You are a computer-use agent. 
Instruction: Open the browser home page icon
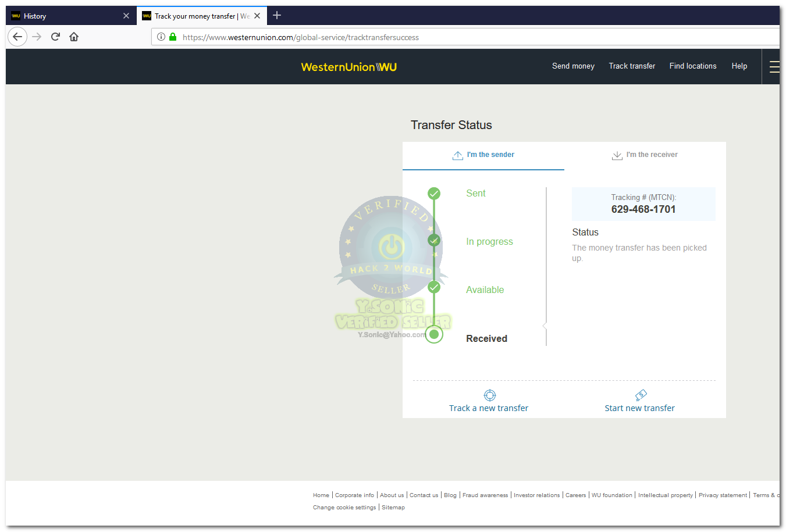[x=74, y=37]
